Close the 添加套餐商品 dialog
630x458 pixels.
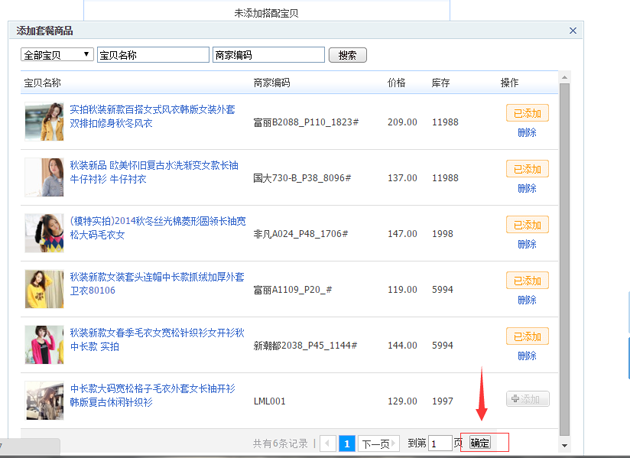tap(573, 31)
